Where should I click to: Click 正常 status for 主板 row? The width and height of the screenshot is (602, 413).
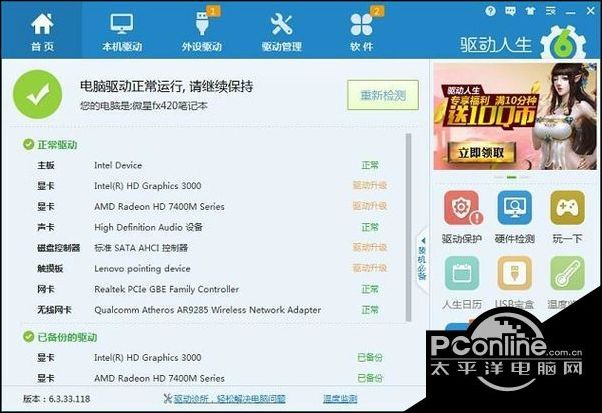coord(370,165)
